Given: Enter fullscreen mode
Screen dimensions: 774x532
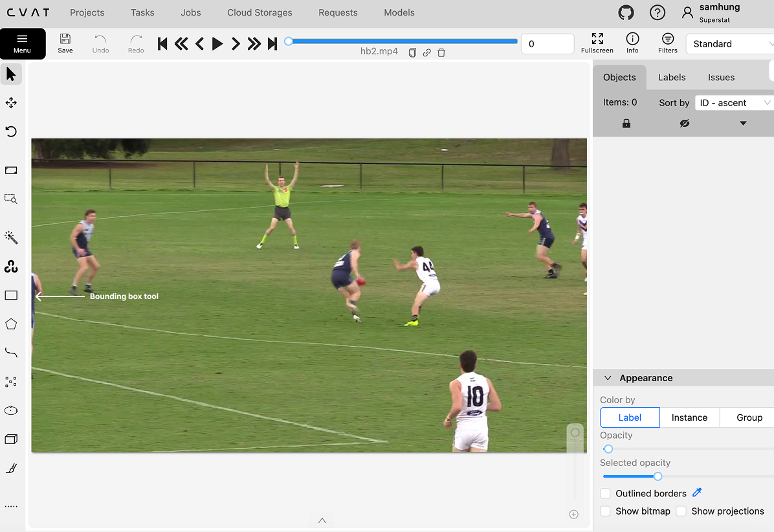Looking at the screenshot, I should (597, 43).
